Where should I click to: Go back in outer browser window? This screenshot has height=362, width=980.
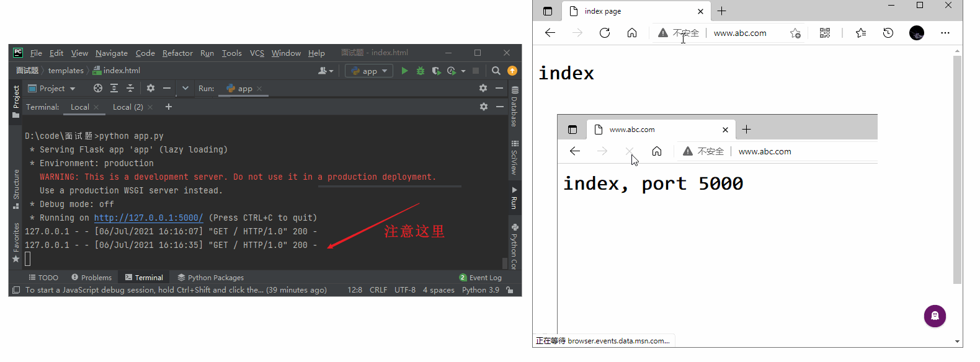(550, 33)
